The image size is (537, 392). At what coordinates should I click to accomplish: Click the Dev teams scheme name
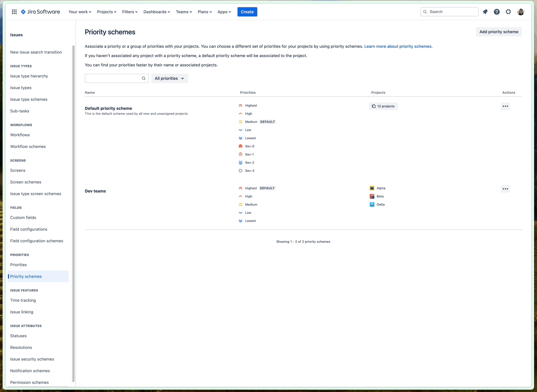95,191
